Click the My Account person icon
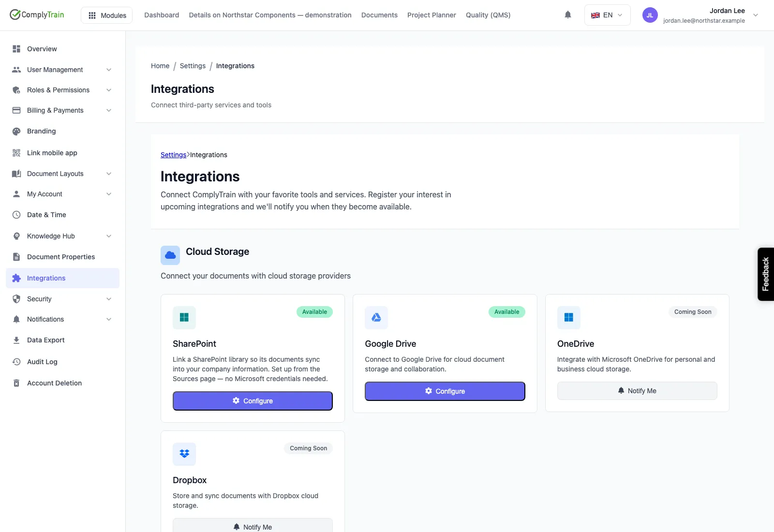Screen dimensions: 774x532 coord(16,194)
